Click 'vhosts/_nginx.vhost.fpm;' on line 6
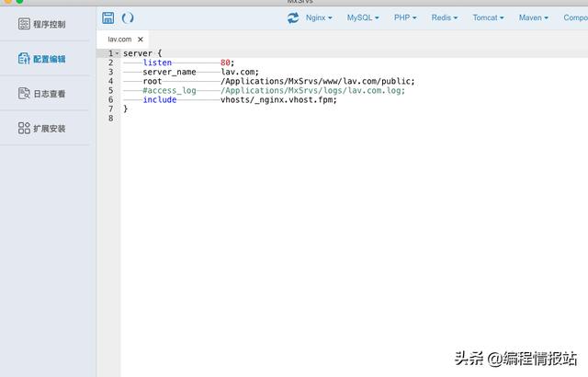 (278, 100)
